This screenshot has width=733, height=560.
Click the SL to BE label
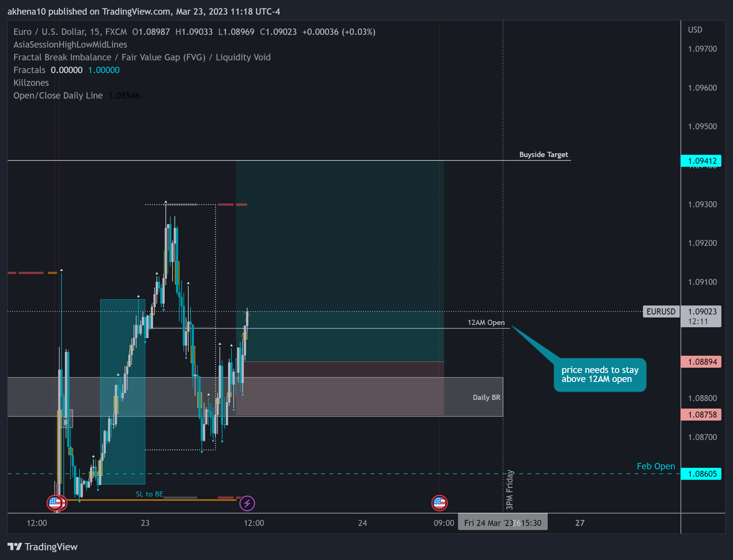tap(149, 494)
